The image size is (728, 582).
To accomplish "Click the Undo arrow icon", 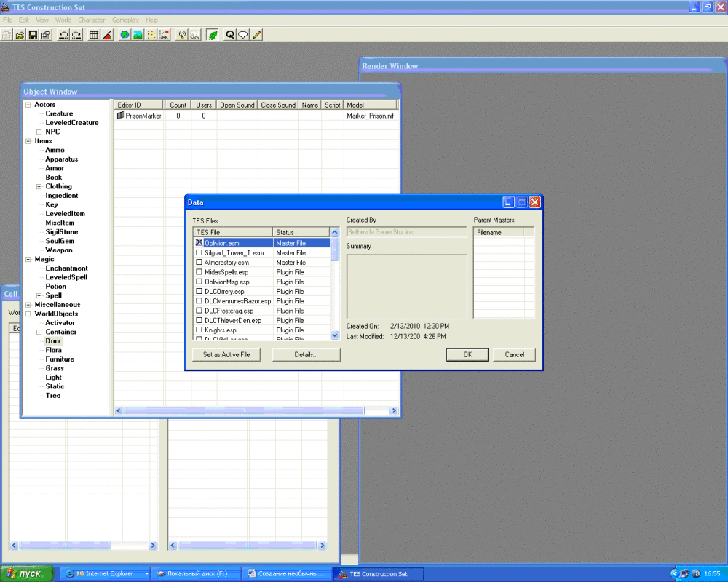I will point(63,35).
